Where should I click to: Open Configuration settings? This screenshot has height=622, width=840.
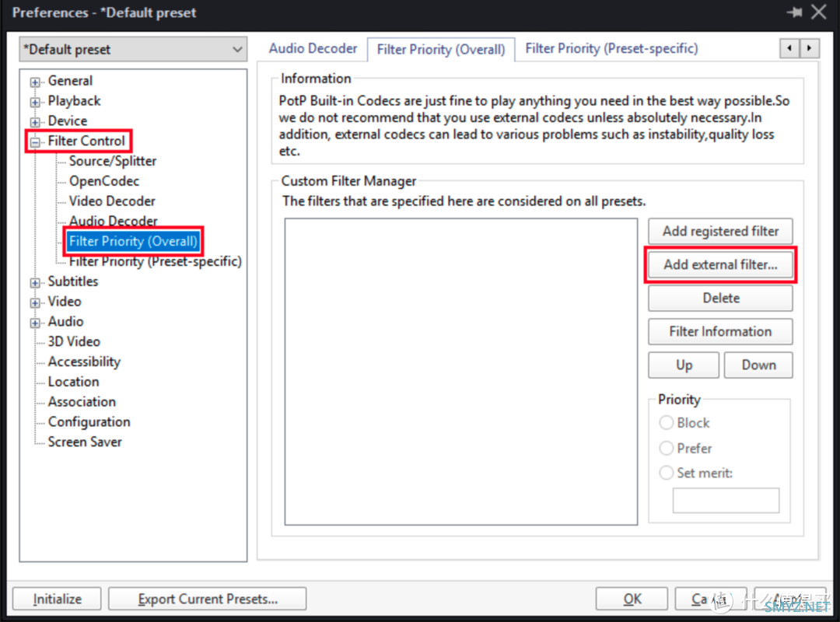pos(89,422)
